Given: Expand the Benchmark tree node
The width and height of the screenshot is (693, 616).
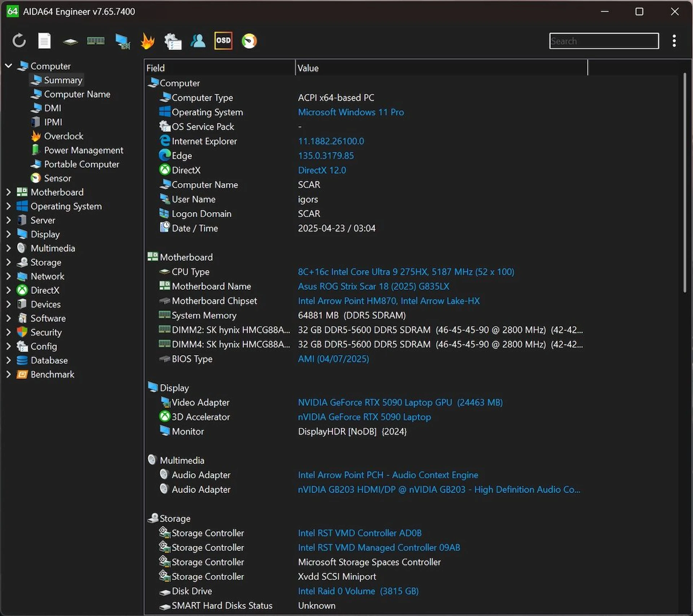Looking at the screenshot, I should point(9,374).
